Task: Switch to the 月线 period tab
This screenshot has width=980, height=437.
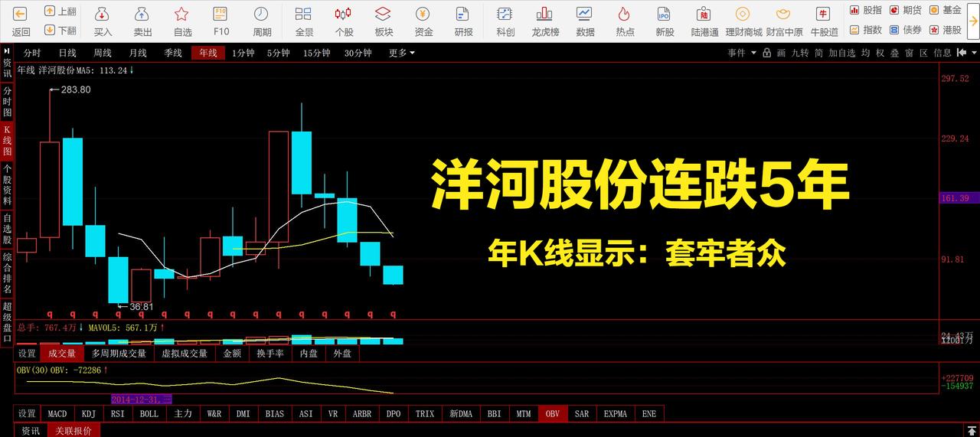Action: click(138, 53)
